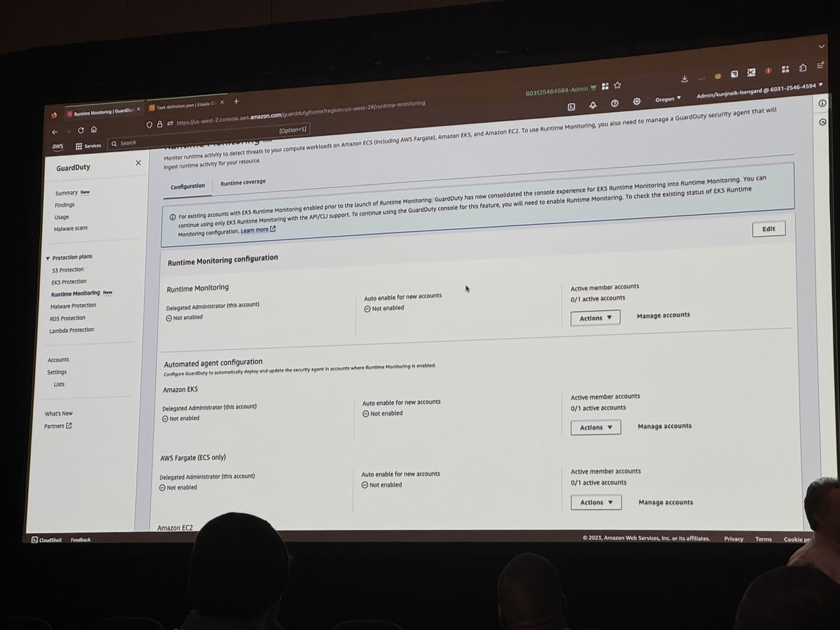Click the AWS logo

[57, 147]
